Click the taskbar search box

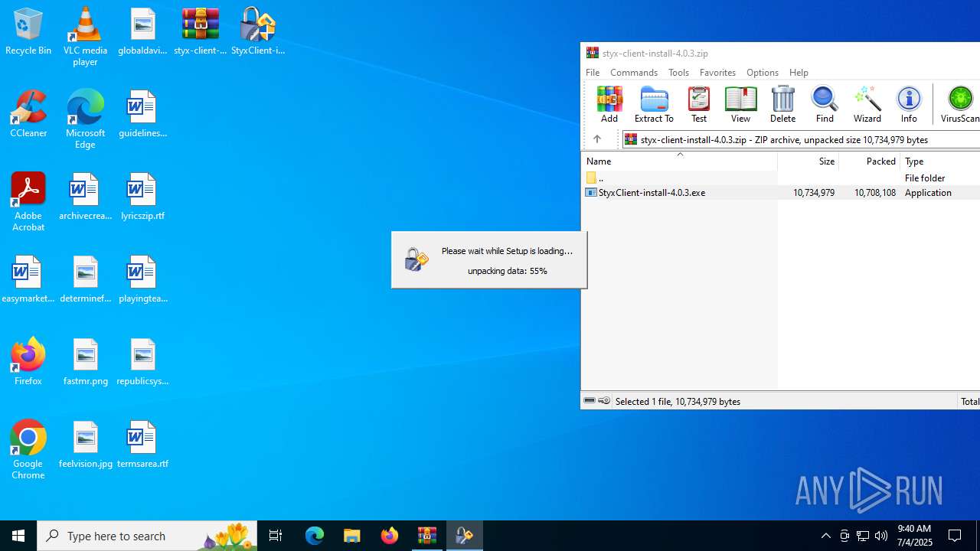click(x=147, y=536)
